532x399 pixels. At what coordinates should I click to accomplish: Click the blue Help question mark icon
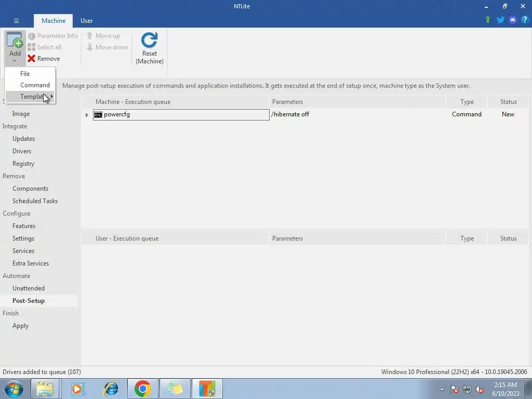pyautogui.click(x=525, y=20)
